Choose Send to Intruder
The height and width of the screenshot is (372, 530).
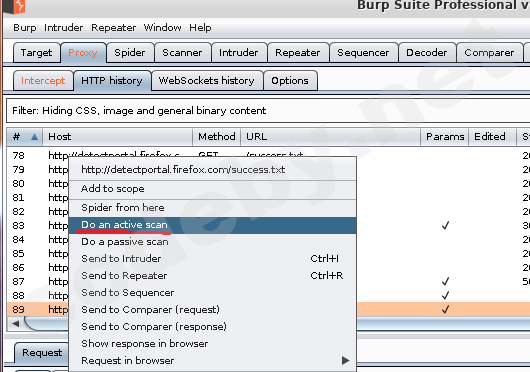click(x=213, y=259)
